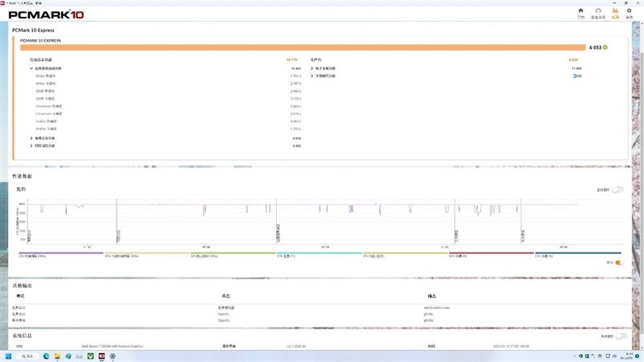The height and width of the screenshot is (362, 644).
Task: Select the Firefox warm start row
Action: [168, 121]
